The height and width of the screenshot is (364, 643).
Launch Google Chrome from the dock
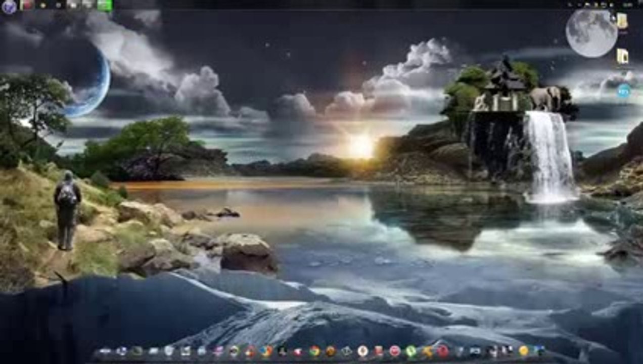[x=314, y=351]
